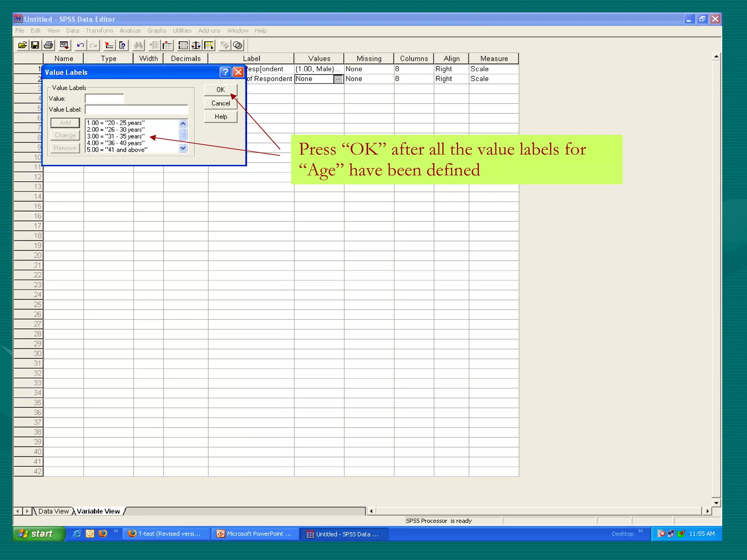747x560 pixels.
Task: Click the Go to Case icon
Action: pyautogui.click(x=109, y=45)
